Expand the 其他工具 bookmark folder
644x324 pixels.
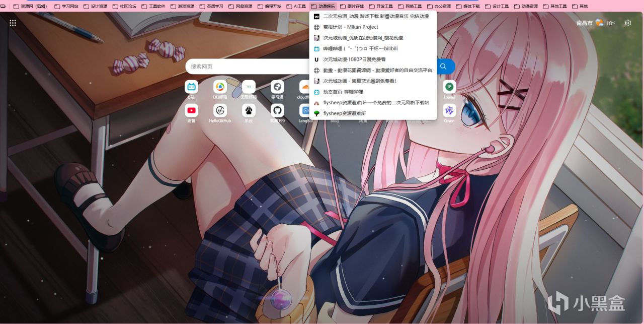coord(555,7)
